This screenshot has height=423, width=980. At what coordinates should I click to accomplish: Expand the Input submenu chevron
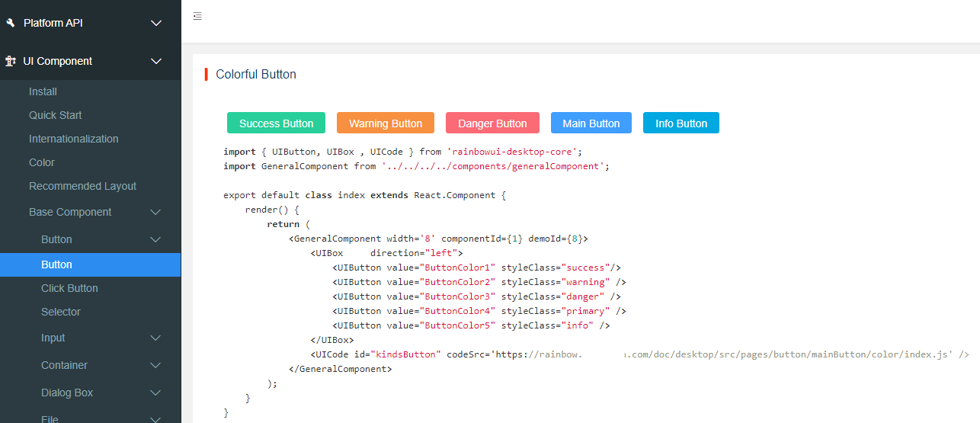pyautogui.click(x=155, y=338)
